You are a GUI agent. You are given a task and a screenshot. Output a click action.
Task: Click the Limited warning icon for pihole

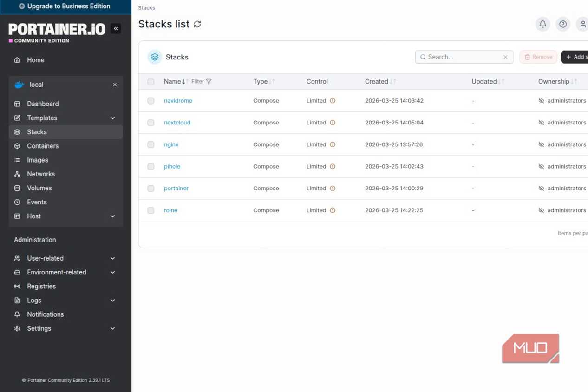coord(333,166)
